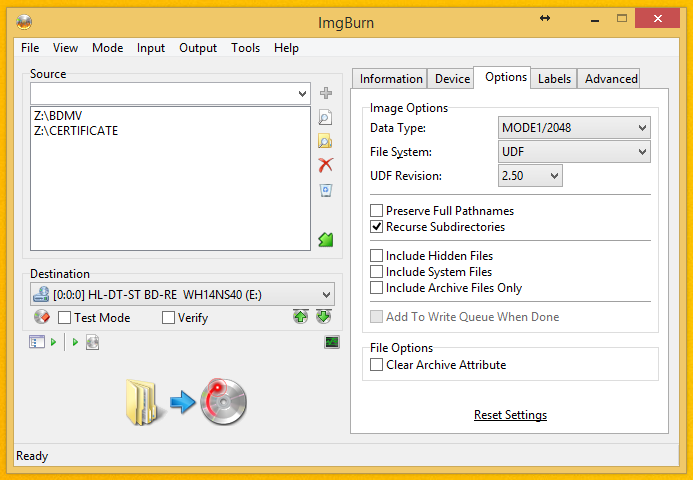Click the graph display monitor icon
The height and width of the screenshot is (480, 693).
(x=332, y=342)
